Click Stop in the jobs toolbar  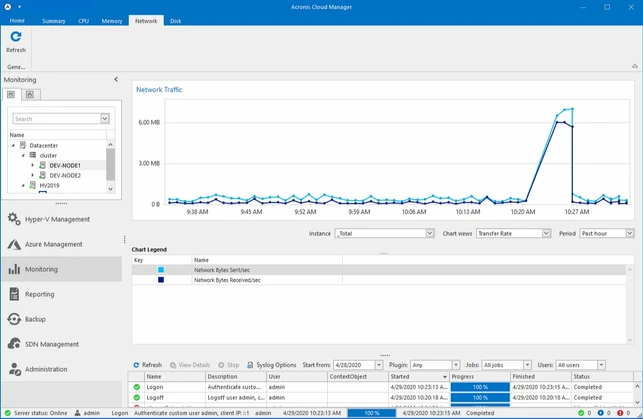[x=228, y=365]
